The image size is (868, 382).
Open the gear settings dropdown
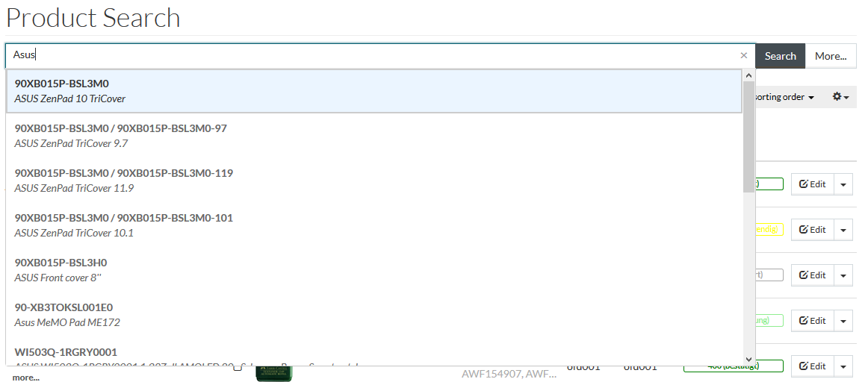click(x=841, y=97)
